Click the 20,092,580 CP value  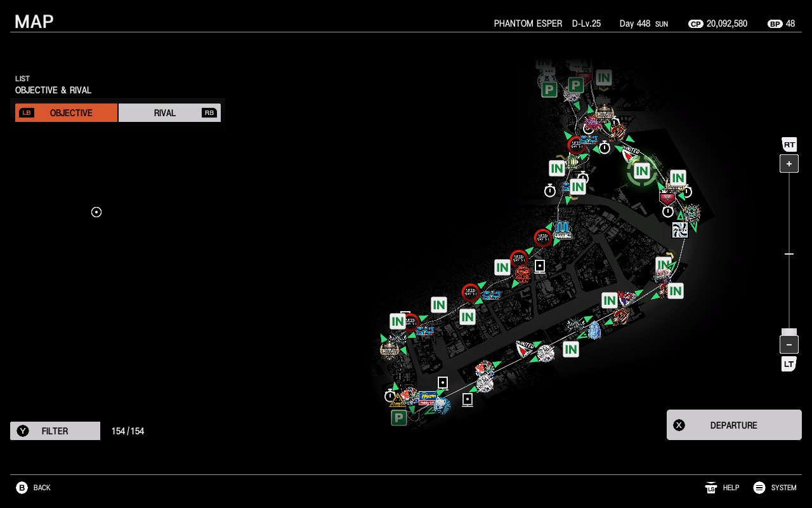point(727,23)
